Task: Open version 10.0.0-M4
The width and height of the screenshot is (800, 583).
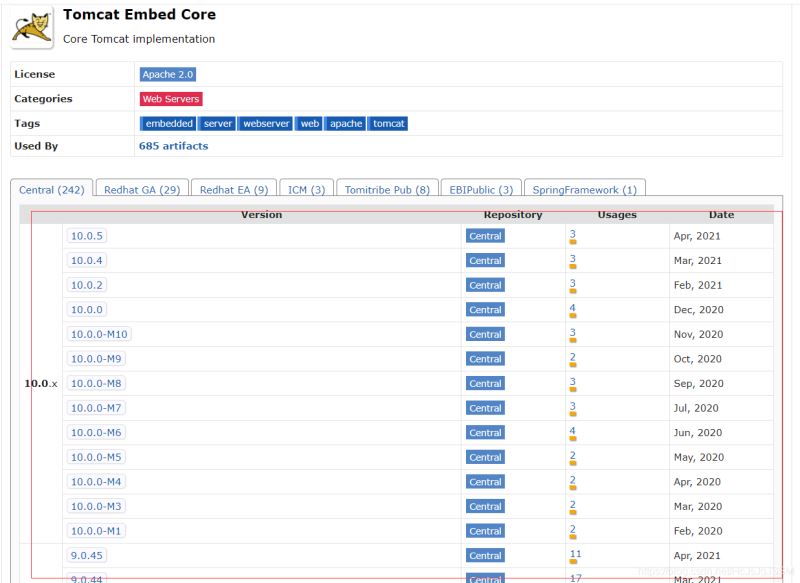Action: (96, 481)
